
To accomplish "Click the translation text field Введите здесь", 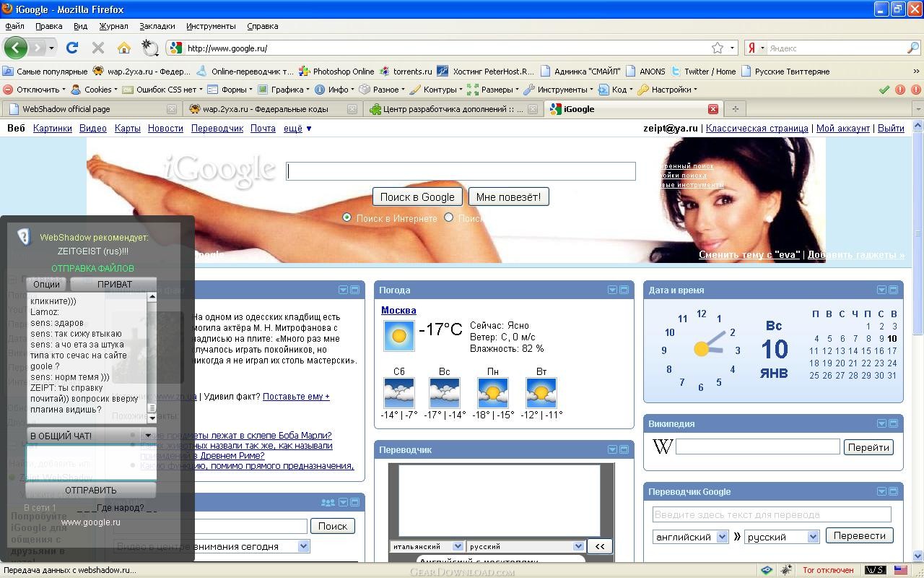I will [x=772, y=514].
